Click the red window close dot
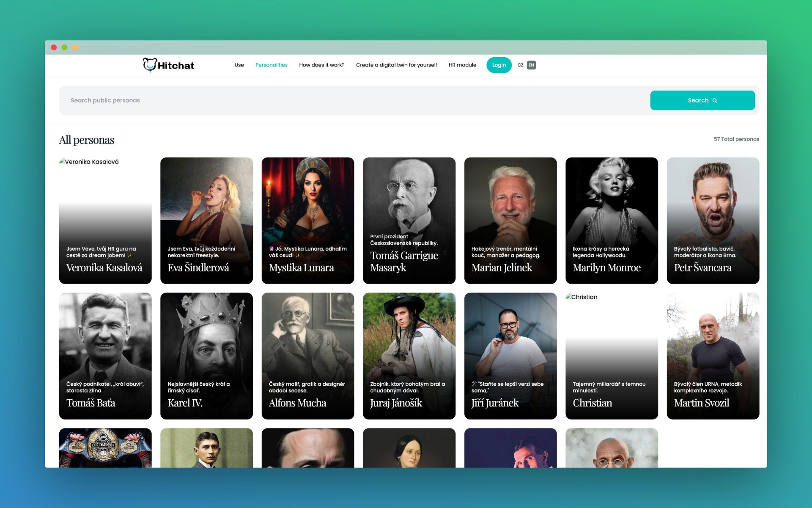This screenshot has height=508, width=812. pyautogui.click(x=54, y=47)
